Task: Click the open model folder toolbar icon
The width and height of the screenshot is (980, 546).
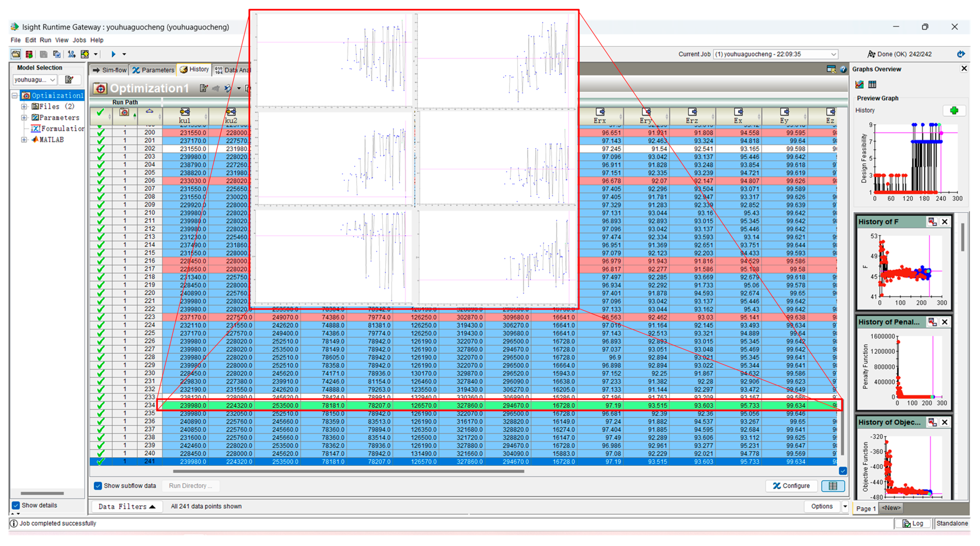Action: point(15,54)
